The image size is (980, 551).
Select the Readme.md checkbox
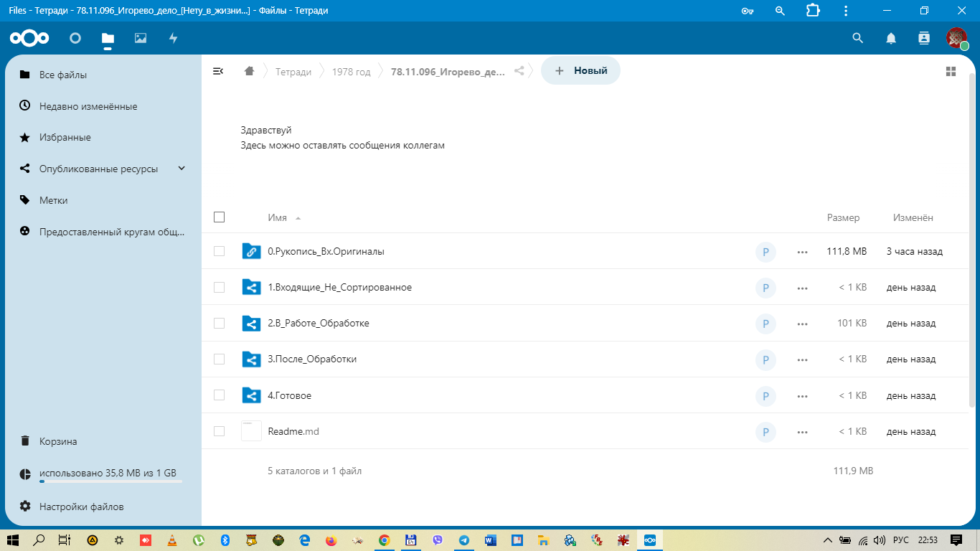pyautogui.click(x=220, y=431)
